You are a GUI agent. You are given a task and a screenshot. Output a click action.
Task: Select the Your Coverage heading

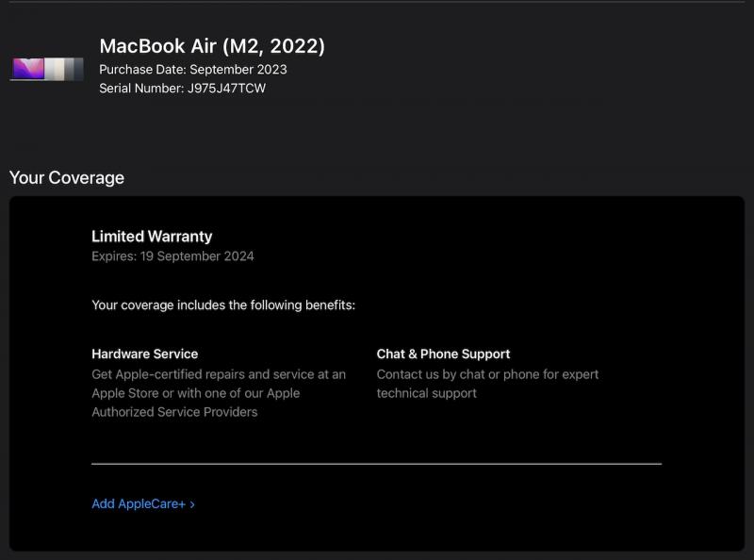67,177
